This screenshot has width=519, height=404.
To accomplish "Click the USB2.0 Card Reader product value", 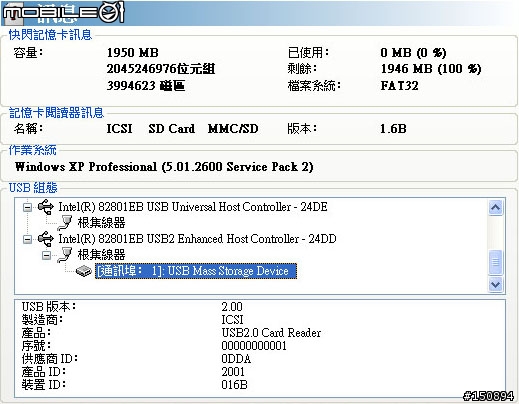I will [x=271, y=333].
